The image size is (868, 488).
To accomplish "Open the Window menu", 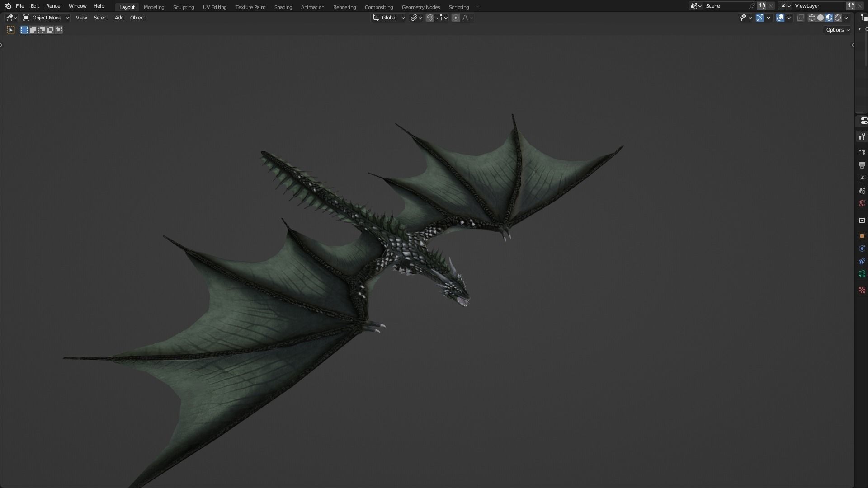I will tap(77, 6).
